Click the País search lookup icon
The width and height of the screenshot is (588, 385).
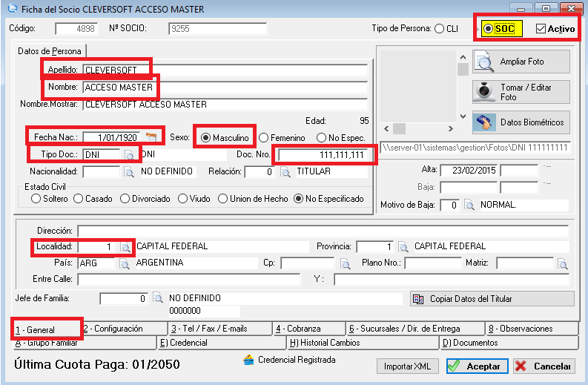[x=125, y=263]
